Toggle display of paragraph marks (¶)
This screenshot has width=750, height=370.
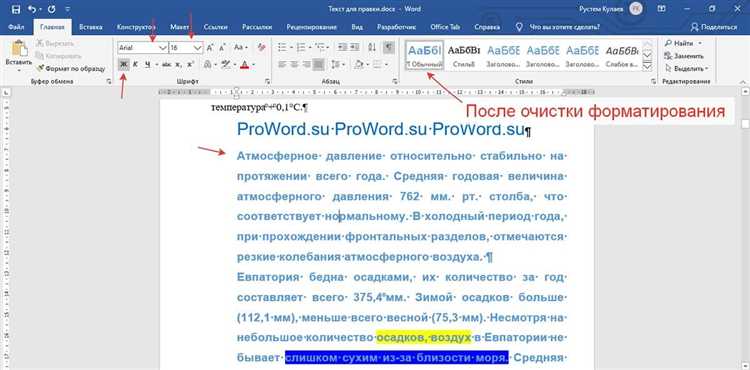tap(389, 48)
